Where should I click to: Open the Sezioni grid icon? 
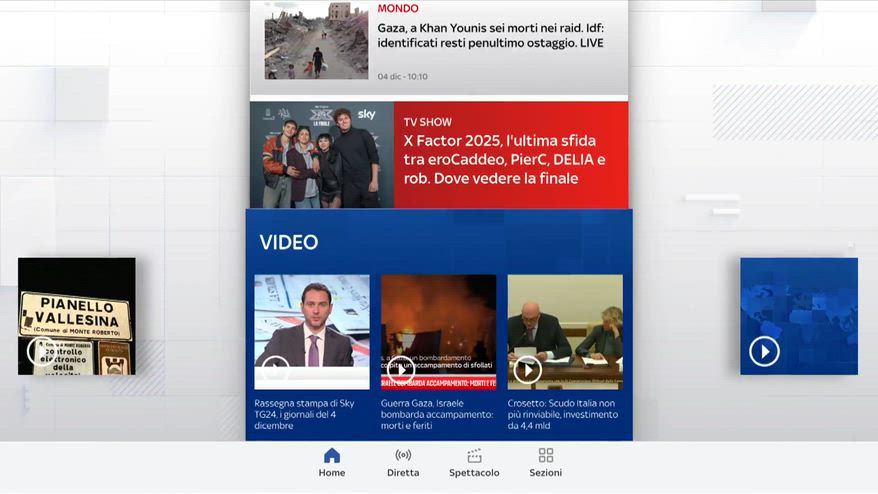click(x=545, y=456)
